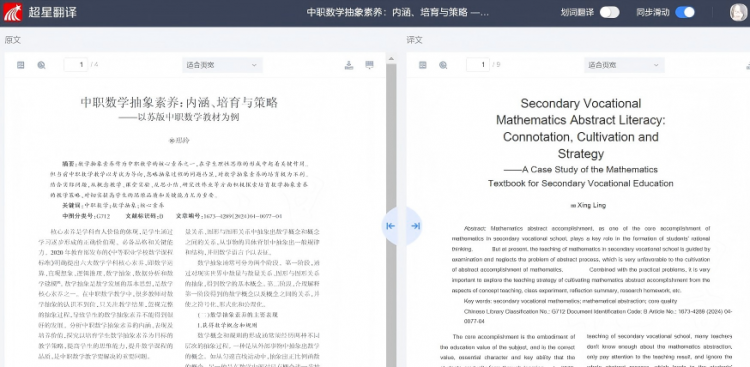Viewport: 750px width, 367px height.
Task: Edit page number field in 原文 pane
Action: tap(76, 65)
